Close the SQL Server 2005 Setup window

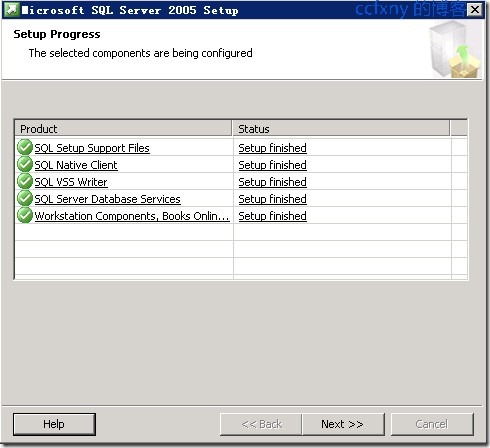click(x=475, y=10)
